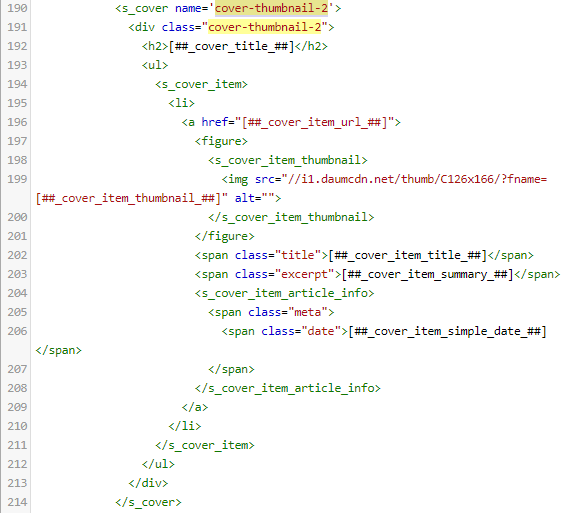Click the [##_cover_title_##] placeholder text
Viewport: 583px width, 513px height.
(232, 46)
